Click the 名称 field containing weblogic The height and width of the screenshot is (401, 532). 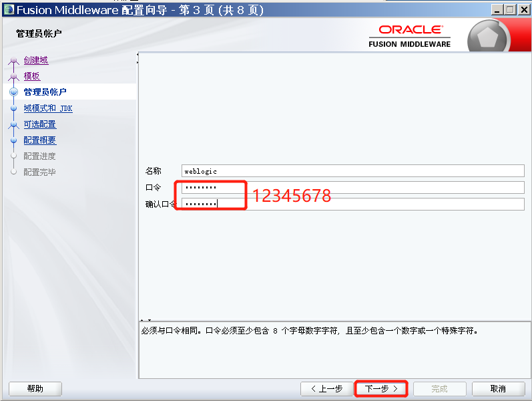tap(353, 171)
